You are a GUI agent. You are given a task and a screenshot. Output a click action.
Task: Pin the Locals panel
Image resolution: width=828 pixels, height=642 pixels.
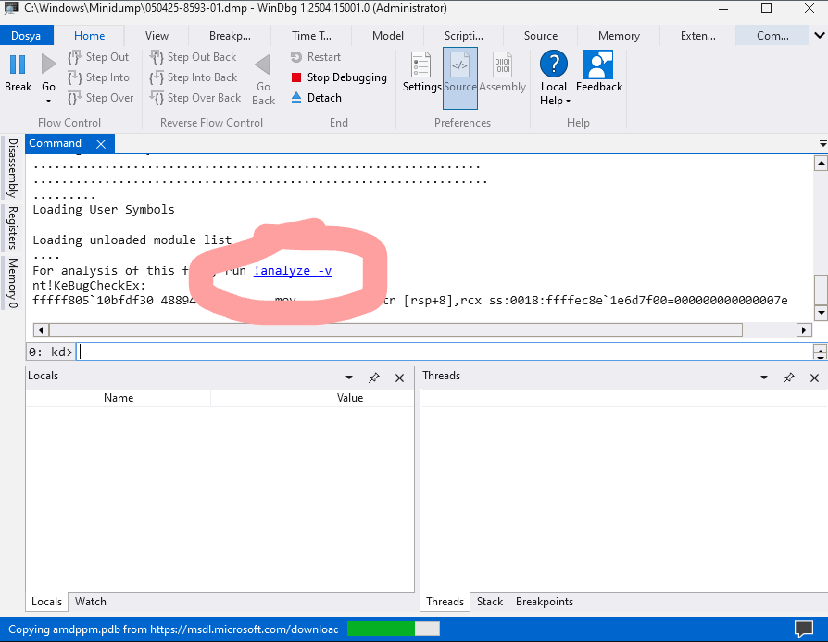click(x=374, y=377)
